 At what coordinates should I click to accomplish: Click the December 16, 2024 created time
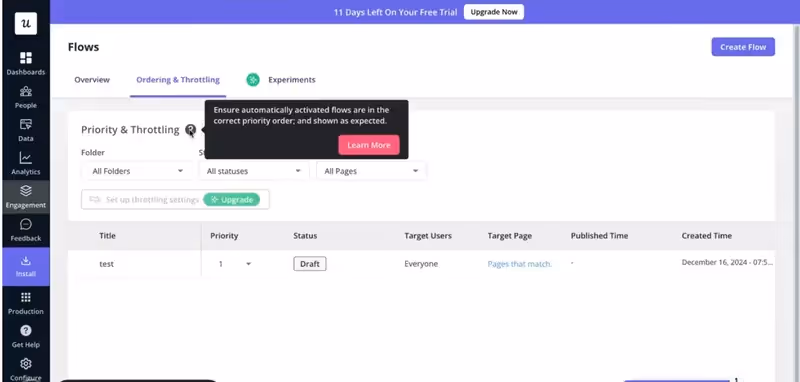pos(727,262)
